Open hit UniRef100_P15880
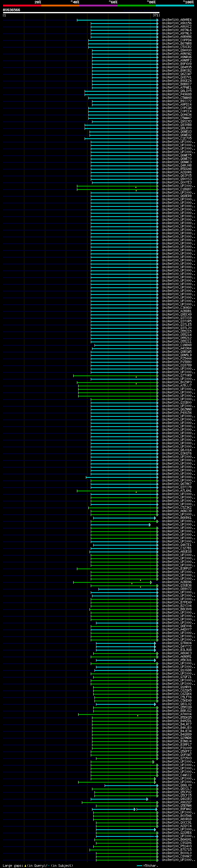This screenshot has height=868, width=197. click(177, 362)
